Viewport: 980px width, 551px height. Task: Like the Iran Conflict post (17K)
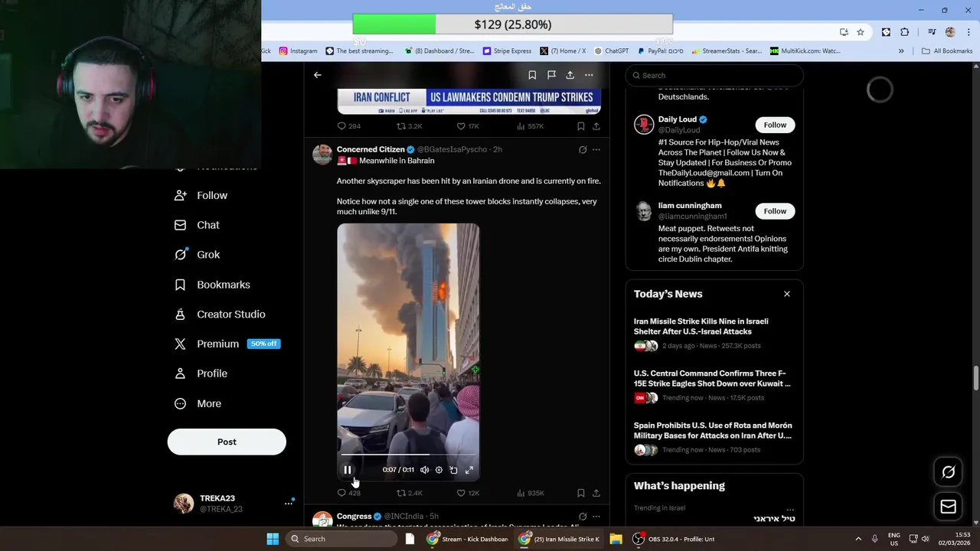tap(468, 126)
